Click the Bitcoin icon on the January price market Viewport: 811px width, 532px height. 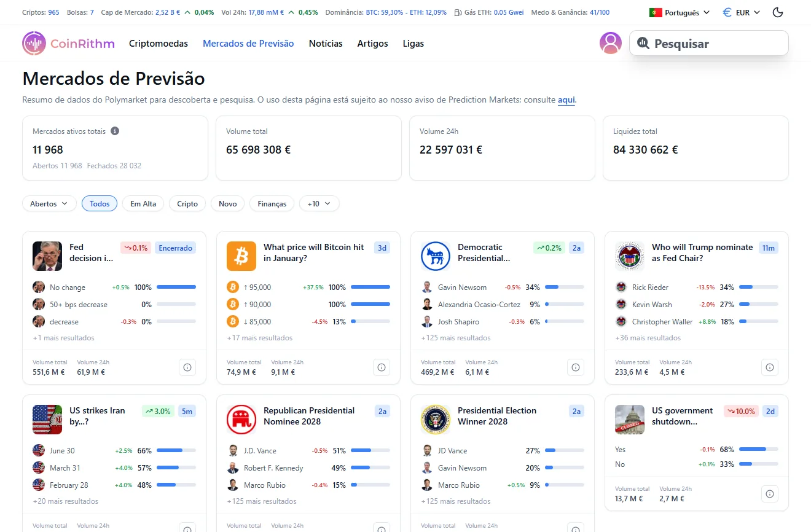point(241,256)
